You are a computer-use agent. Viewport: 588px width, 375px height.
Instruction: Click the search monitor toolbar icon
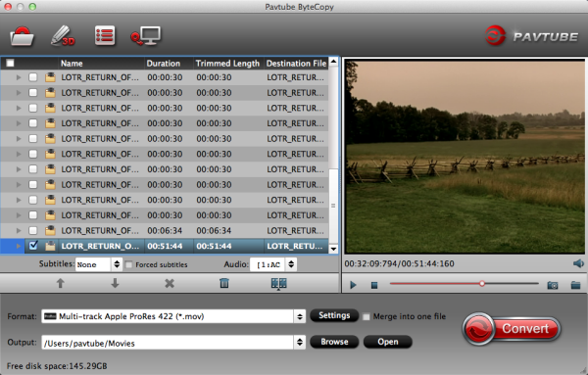tap(145, 36)
